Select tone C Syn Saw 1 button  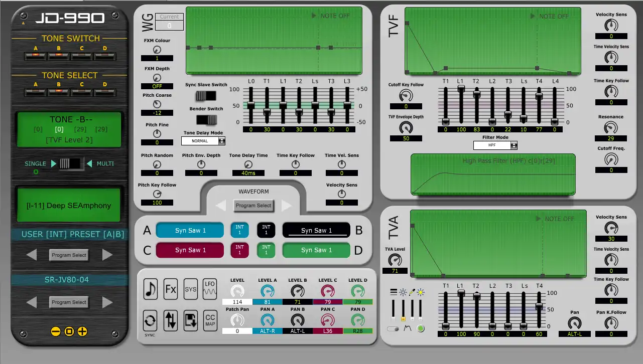pyautogui.click(x=190, y=250)
